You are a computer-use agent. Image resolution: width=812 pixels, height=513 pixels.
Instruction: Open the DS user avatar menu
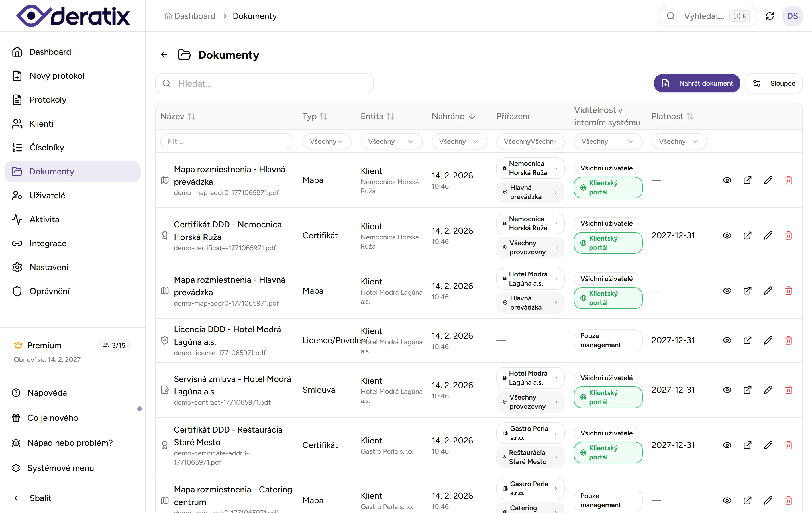point(792,16)
